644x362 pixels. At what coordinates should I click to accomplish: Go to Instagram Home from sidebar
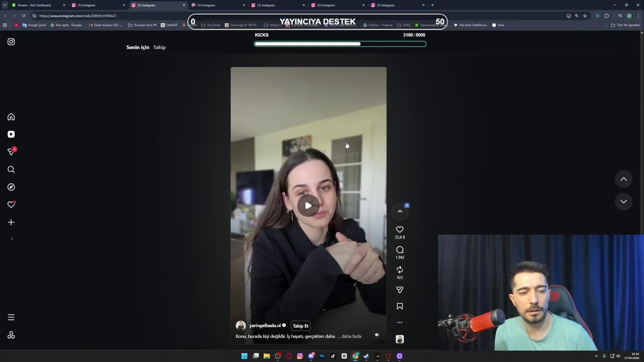[11, 117]
